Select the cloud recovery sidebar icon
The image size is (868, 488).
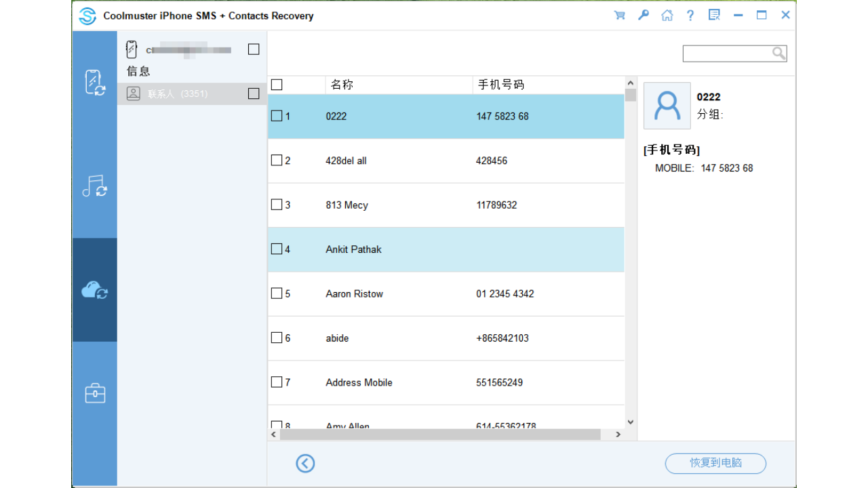[x=94, y=288]
